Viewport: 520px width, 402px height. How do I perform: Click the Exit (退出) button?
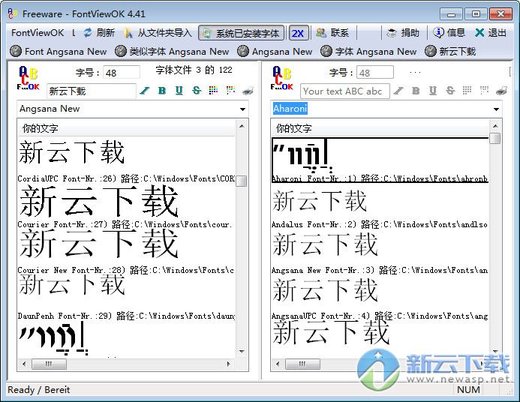pyautogui.click(x=491, y=33)
